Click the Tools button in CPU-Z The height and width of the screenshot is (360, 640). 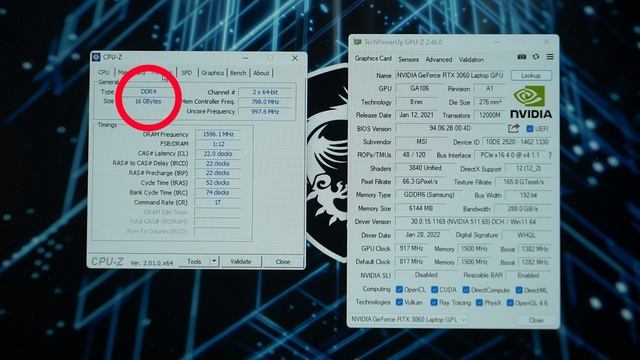coord(194,261)
